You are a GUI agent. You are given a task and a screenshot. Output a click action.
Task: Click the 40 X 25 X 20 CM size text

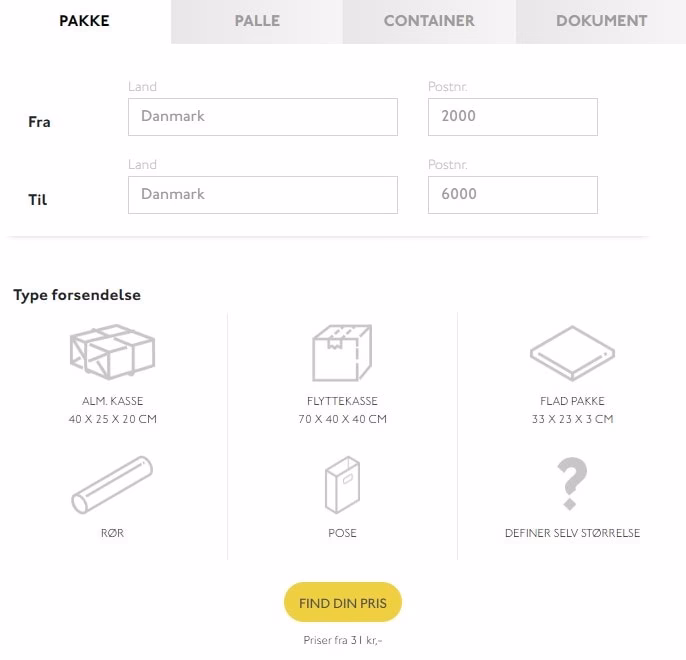pos(112,419)
